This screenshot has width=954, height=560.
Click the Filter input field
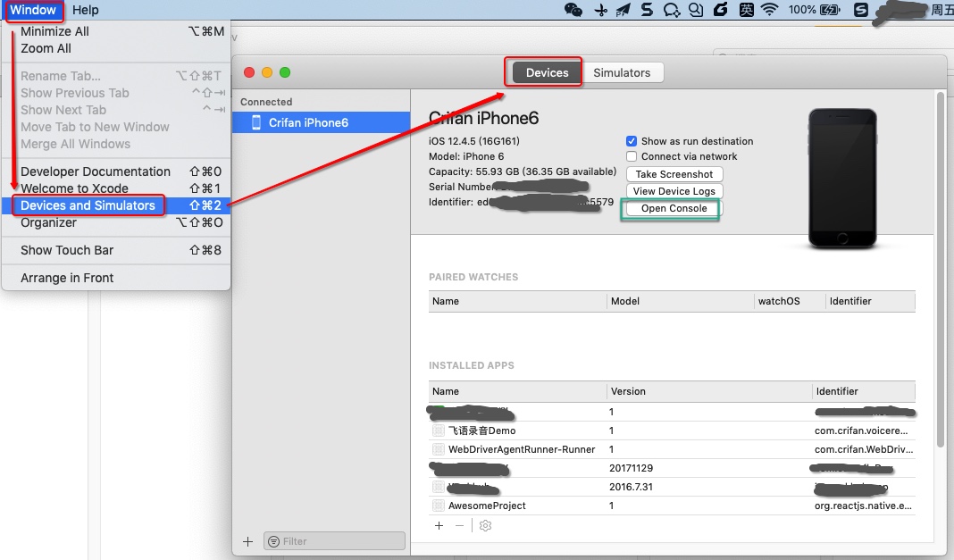point(335,541)
